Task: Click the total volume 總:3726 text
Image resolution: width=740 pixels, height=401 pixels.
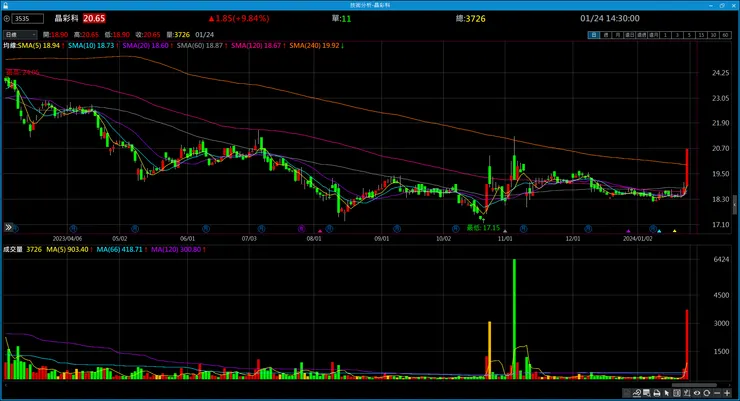Action: pyautogui.click(x=471, y=19)
